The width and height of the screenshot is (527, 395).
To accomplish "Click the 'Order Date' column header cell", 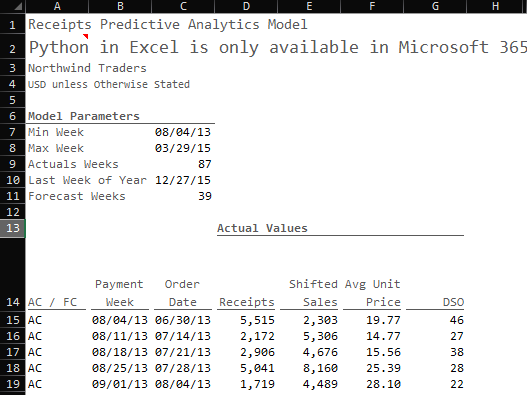I will pyautogui.click(x=183, y=293).
